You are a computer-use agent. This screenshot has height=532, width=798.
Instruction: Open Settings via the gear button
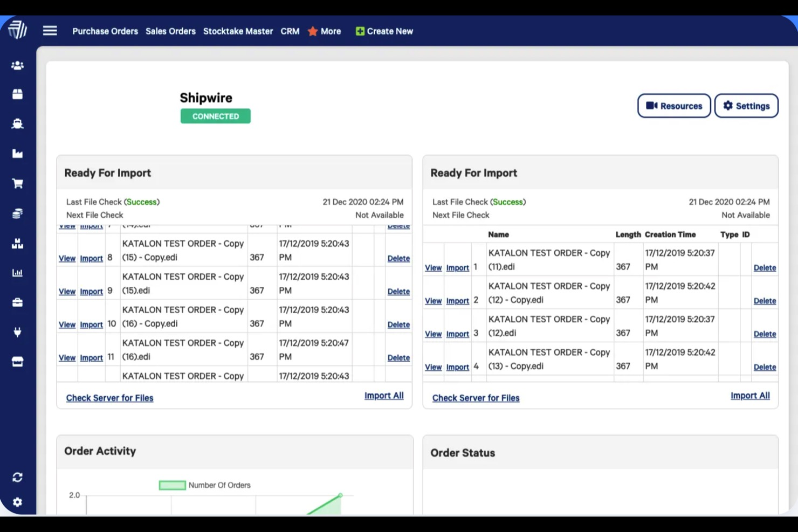click(x=746, y=106)
